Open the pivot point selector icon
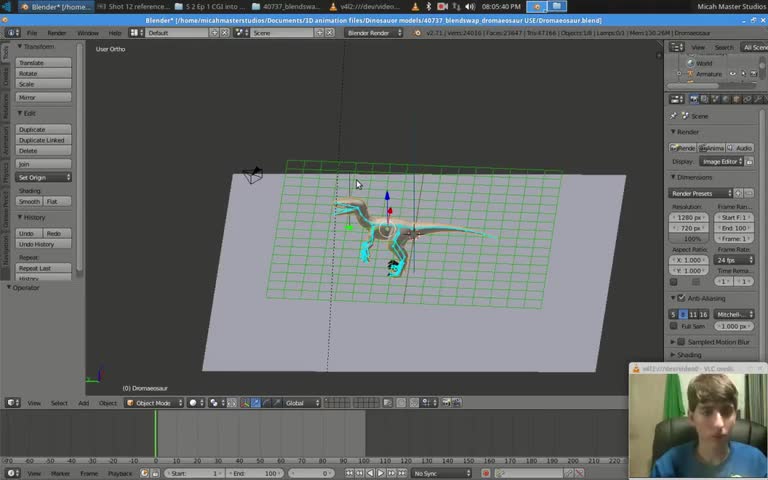This screenshot has height=480, width=768. (x=217, y=403)
